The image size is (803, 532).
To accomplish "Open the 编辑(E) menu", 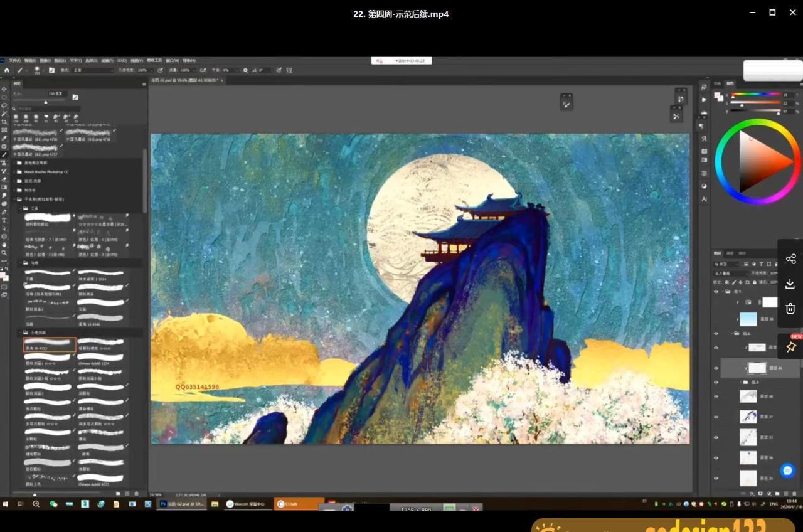I will [x=30, y=61].
